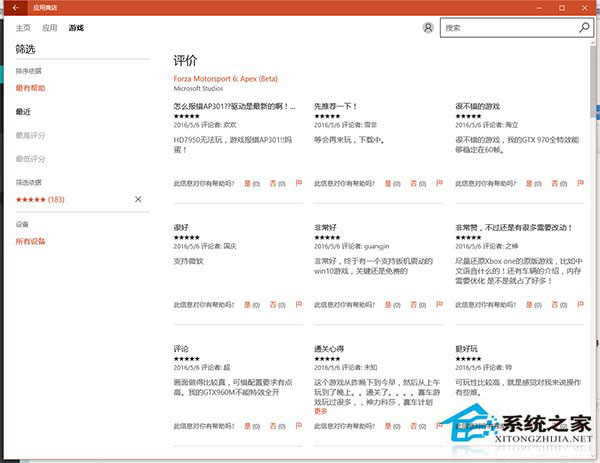This screenshot has width=600, height=463.
Task: Mark 通关心得 review as helpful 是
Action: coord(392,426)
